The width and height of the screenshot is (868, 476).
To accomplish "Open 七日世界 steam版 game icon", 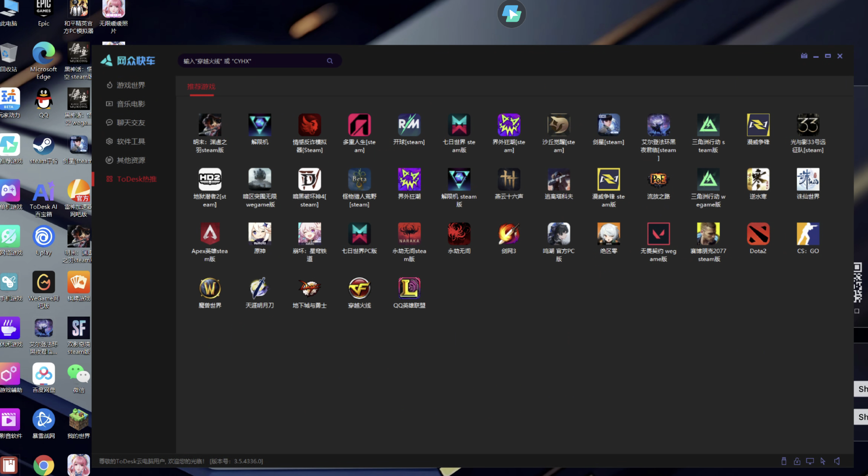I will 459,125.
